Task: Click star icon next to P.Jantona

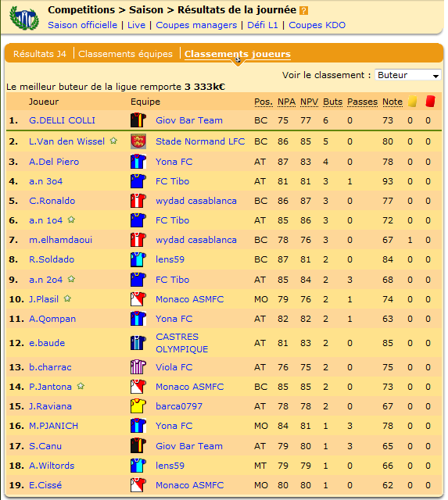Action: pos(81,386)
